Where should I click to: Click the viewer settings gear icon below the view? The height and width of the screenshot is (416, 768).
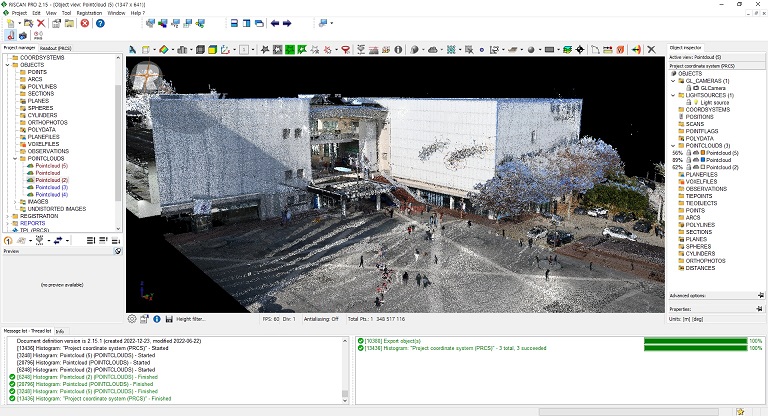click(x=132, y=319)
